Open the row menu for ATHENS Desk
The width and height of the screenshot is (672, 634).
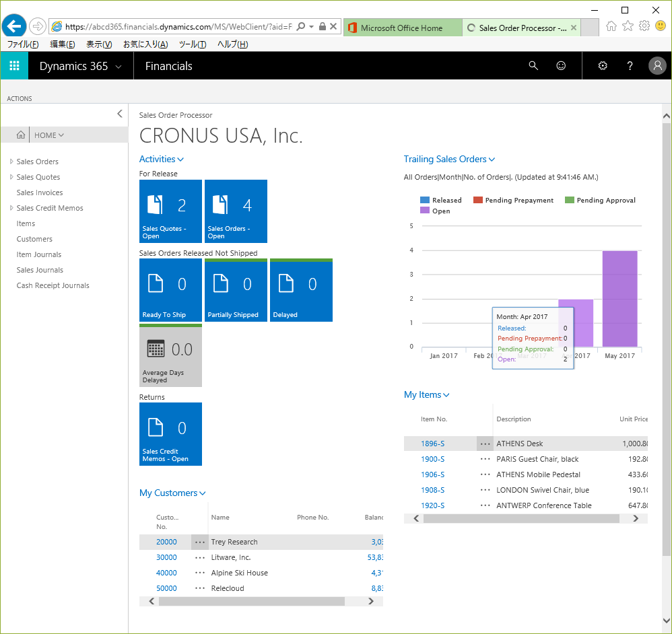(x=485, y=444)
